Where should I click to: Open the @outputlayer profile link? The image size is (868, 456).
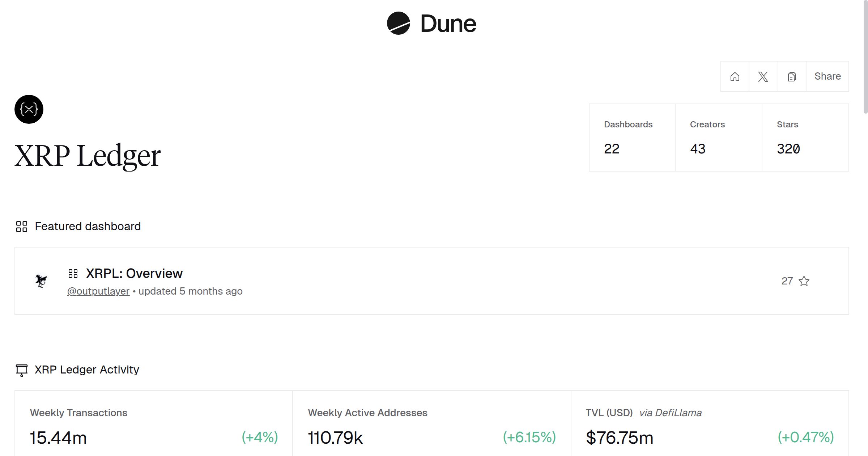pyautogui.click(x=98, y=291)
